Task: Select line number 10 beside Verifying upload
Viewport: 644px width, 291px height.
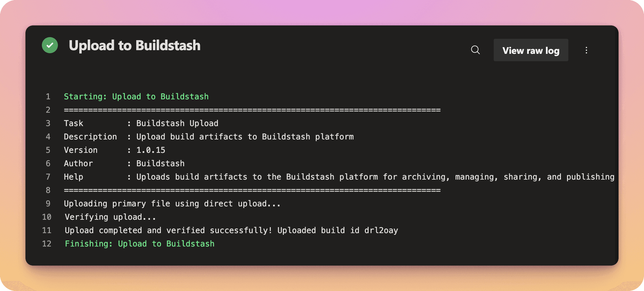Action: pyautogui.click(x=47, y=217)
